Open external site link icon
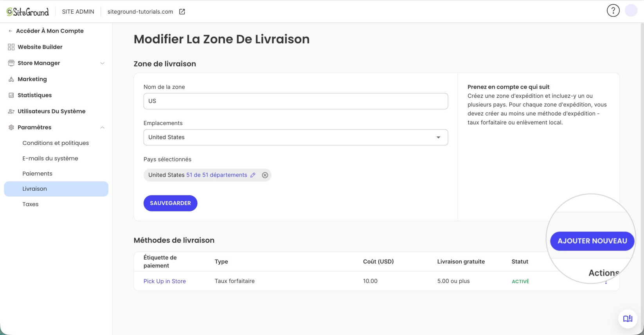Viewport: 644px width, 335px height. (x=182, y=12)
